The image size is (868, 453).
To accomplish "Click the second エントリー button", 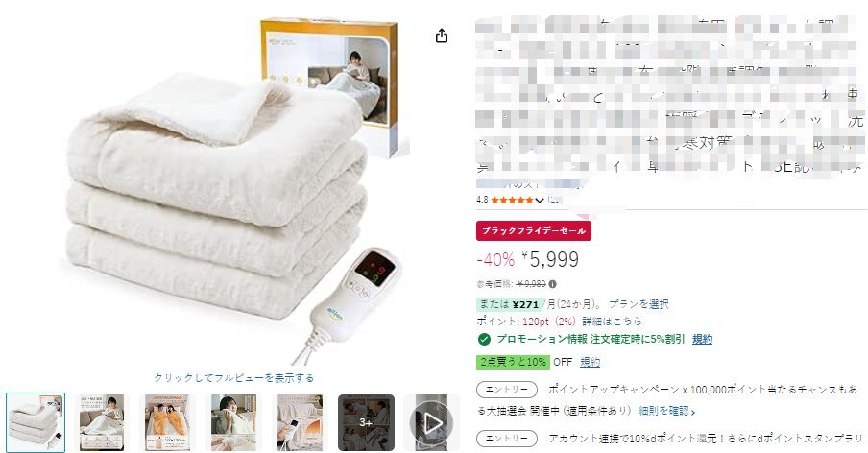I will (x=507, y=438).
